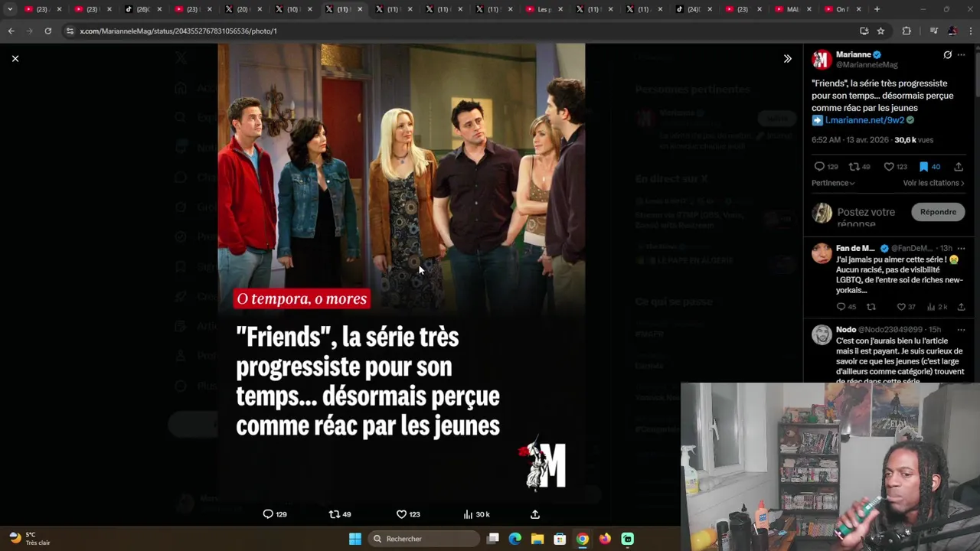This screenshot has width=980, height=551.
Task: Click the x.com address bar URL
Action: pos(178,31)
